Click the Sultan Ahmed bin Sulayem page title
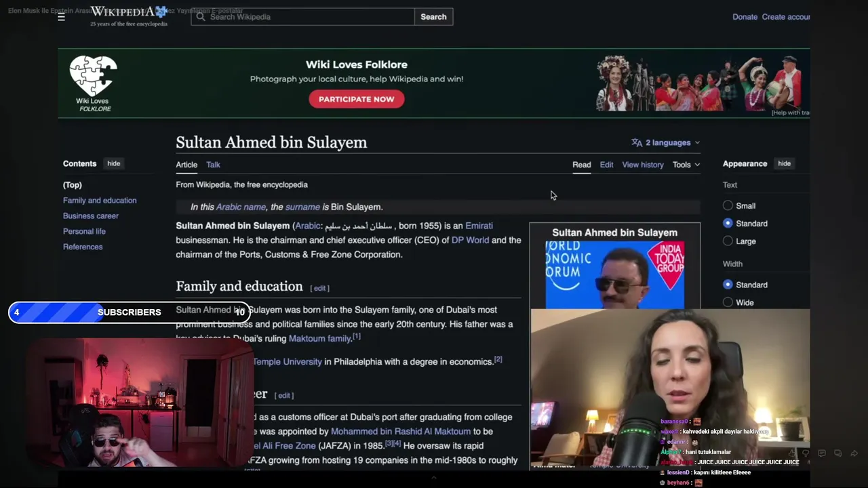Screen dimensions: 868x488 point(271,142)
